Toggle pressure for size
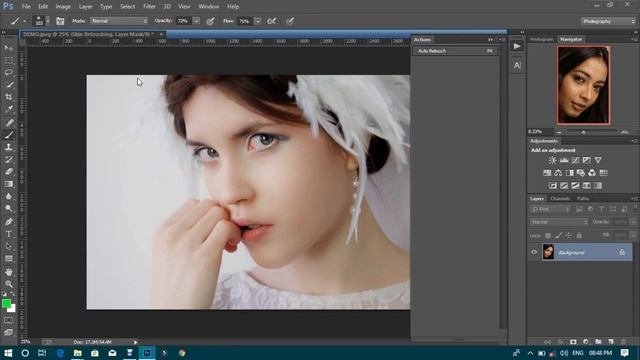640x360 pixels. [290, 21]
